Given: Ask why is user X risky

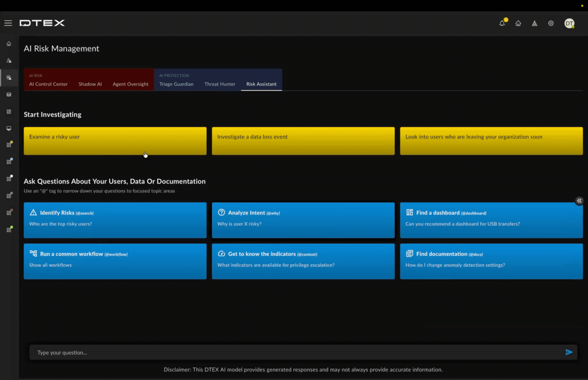Looking at the screenshot, I should (303, 220).
